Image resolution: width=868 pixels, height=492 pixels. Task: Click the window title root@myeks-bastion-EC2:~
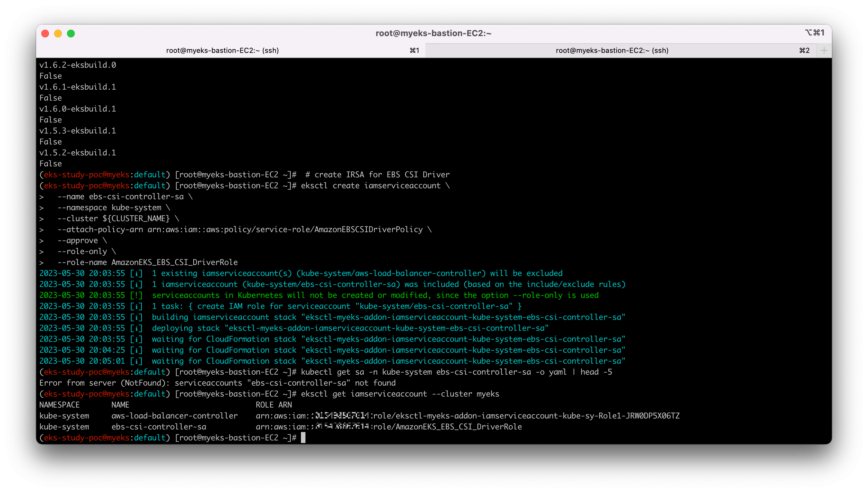433,33
